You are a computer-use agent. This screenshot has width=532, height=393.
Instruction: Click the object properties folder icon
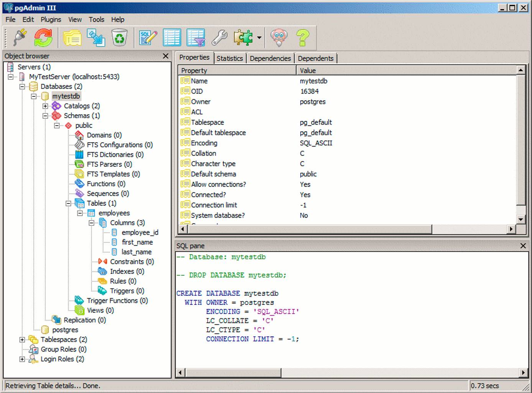pos(72,37)
